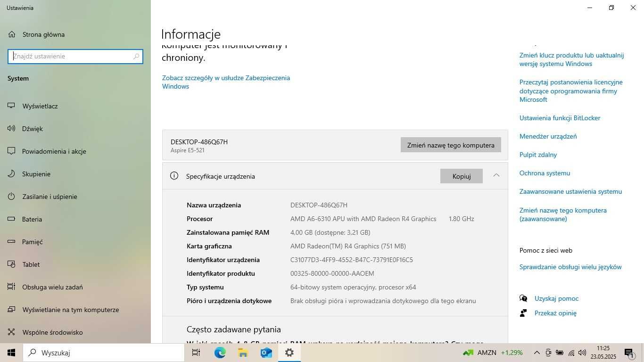Select the processor value AMD A6-6310 APU
This screenshot has height=362, width=644.
point(363,219)
